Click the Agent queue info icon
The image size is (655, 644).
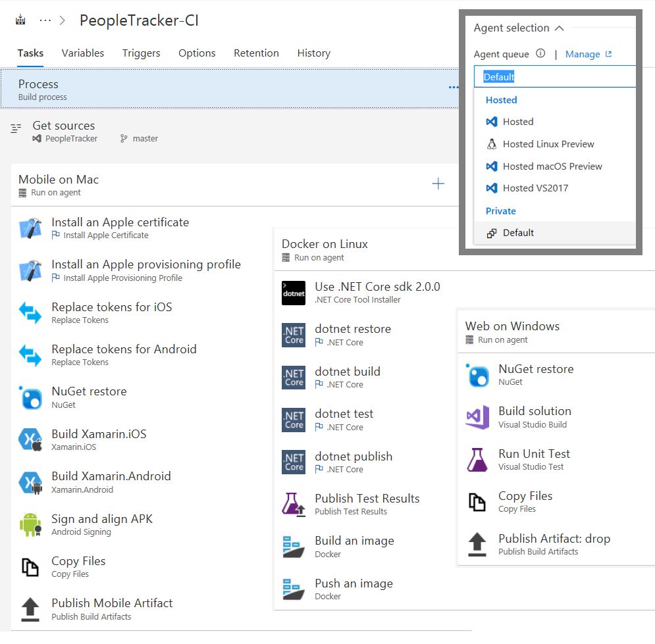[540, 53]
